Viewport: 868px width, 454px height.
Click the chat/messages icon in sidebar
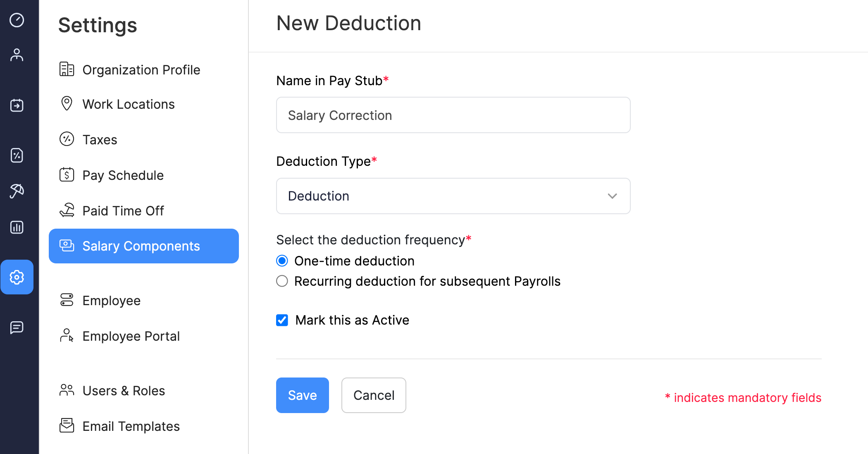pos(17,328)
